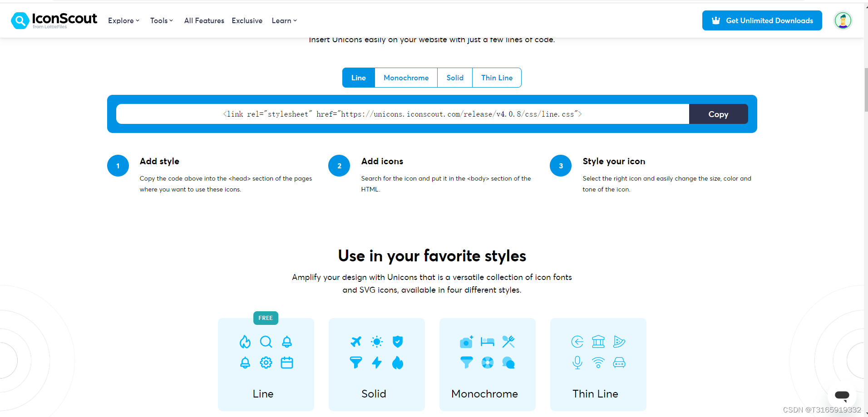The image size is (868, 417).
Task: Click the flame icon in Solid card
Action: [x=398, y=363]
